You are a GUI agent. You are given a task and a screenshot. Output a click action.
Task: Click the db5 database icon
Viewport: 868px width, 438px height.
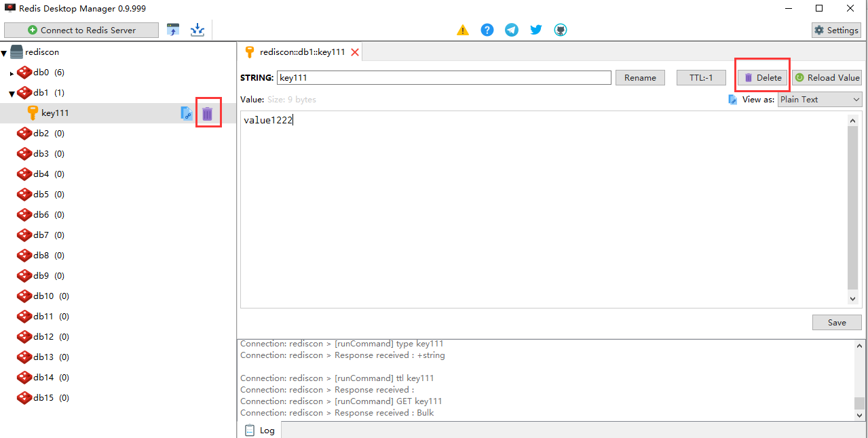tap(24, 195)
